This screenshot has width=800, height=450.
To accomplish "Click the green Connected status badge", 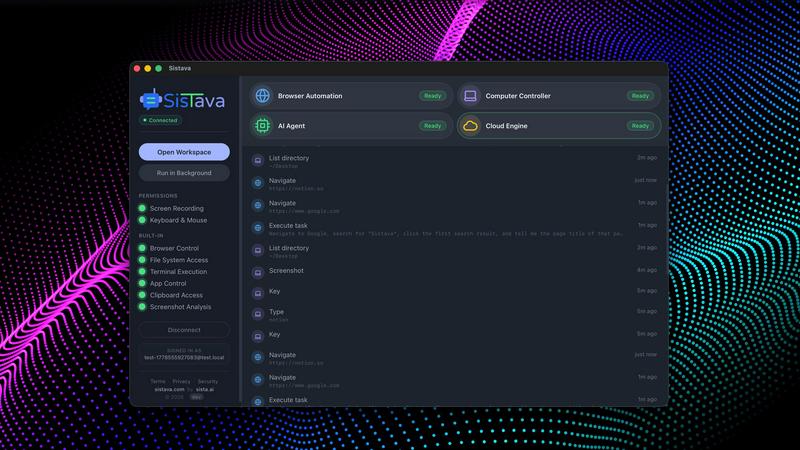I will tap(160, 120).
